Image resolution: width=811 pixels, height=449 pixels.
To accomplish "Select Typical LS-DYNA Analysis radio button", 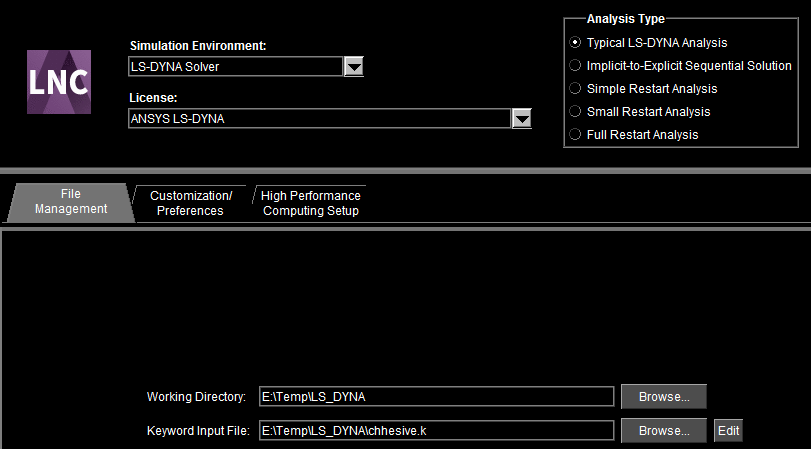I will click(575, 43).
